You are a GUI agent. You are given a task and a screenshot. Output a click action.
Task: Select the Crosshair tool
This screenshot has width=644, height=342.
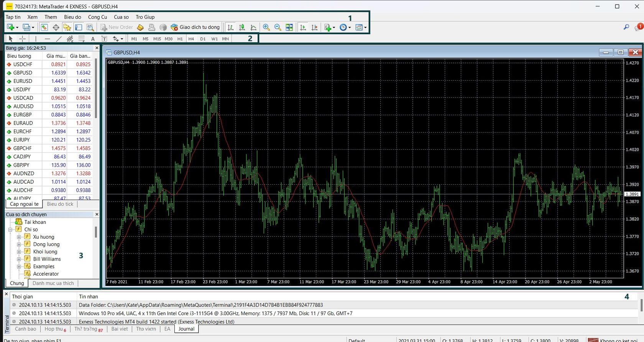click(23, 39)
